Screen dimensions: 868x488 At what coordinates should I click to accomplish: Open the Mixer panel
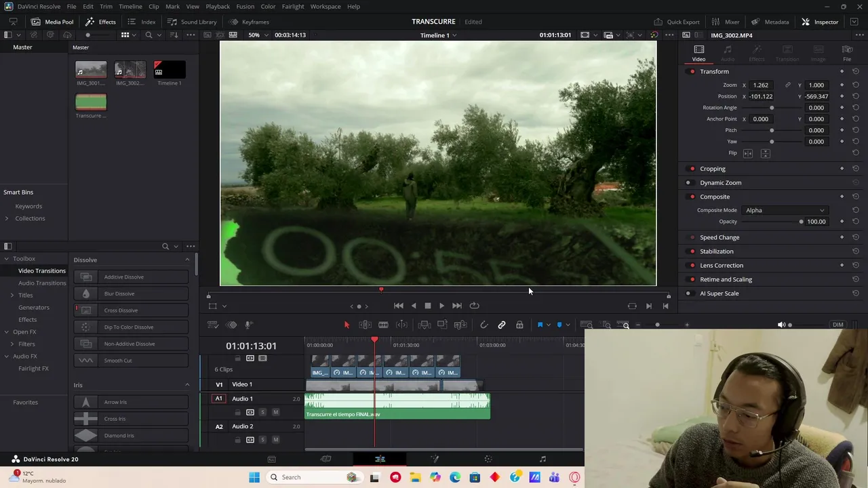click(x=726, y=22)
